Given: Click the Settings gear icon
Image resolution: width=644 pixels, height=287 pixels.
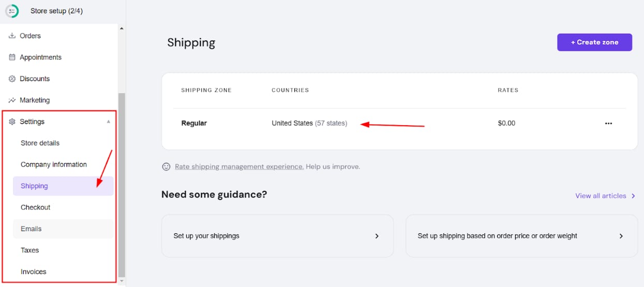Looking at the screenshot, I should (x=12, y=122).
